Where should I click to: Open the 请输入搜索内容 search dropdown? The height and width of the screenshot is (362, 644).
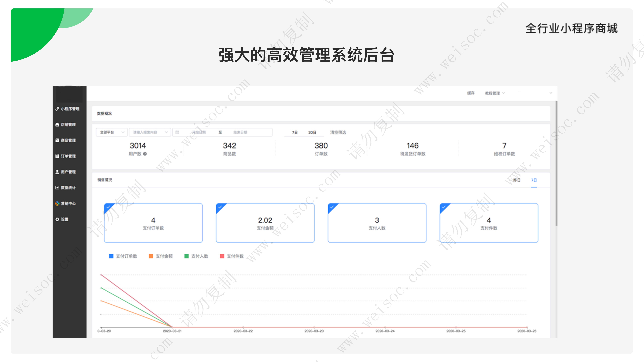click(150, 132)
